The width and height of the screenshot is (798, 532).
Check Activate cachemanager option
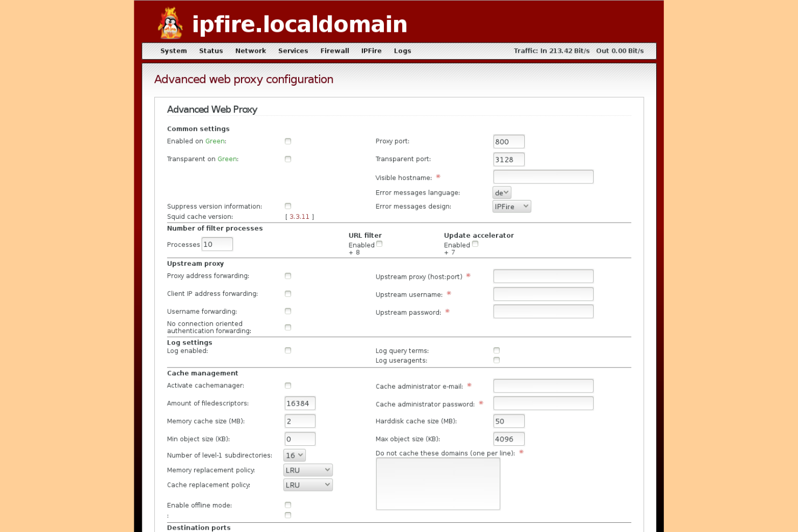pos(287,385)
